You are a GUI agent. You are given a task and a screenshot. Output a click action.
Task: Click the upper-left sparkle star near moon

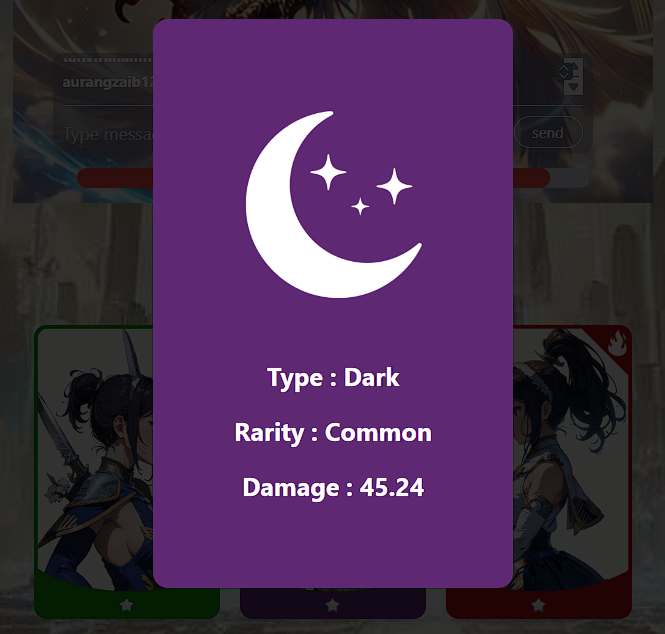coord(328,172)
